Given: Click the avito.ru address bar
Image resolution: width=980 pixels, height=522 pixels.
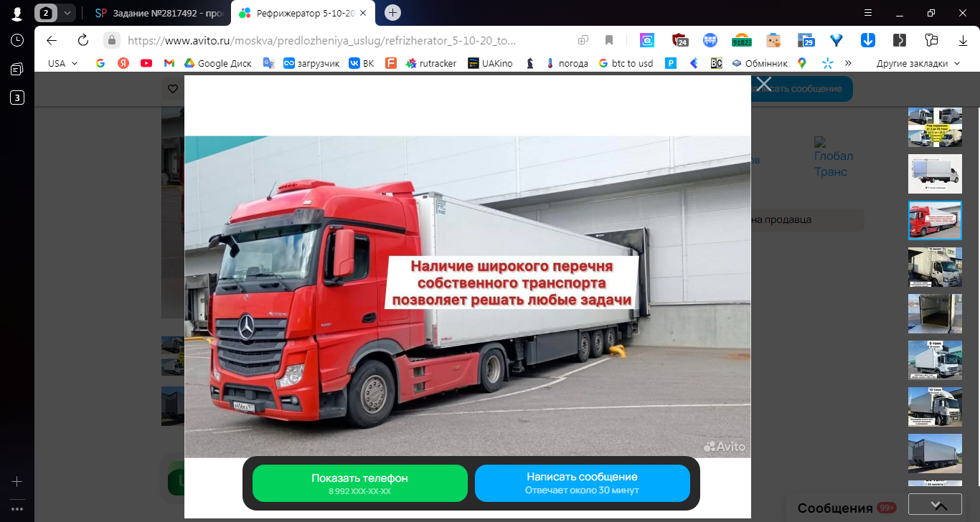Looking at the screenshot, I should [x=321, y=40].
